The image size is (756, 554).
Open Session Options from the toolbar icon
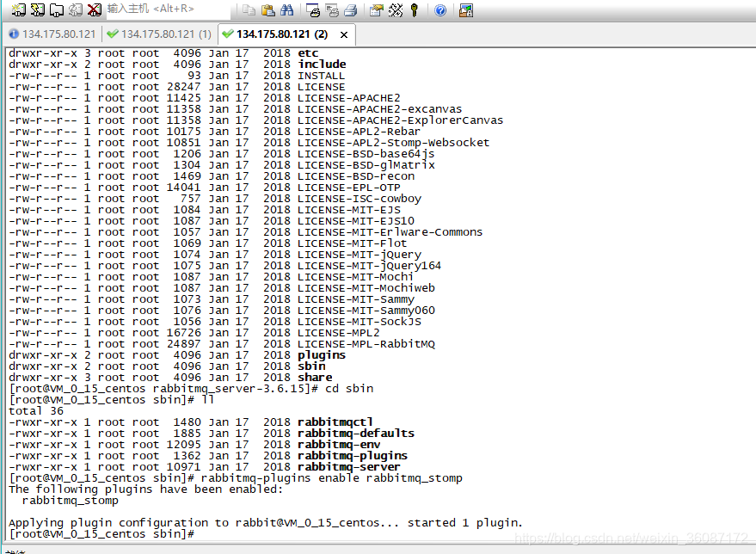377,9
